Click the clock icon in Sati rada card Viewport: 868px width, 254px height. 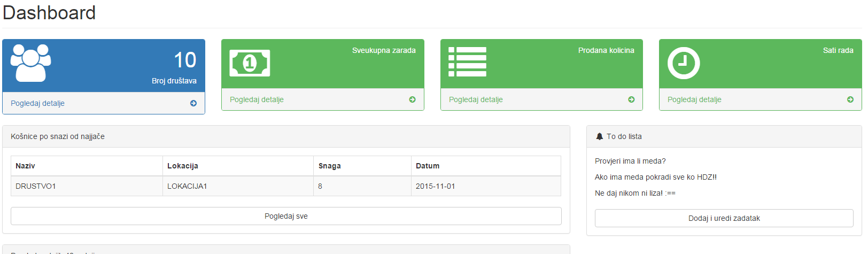684,63
